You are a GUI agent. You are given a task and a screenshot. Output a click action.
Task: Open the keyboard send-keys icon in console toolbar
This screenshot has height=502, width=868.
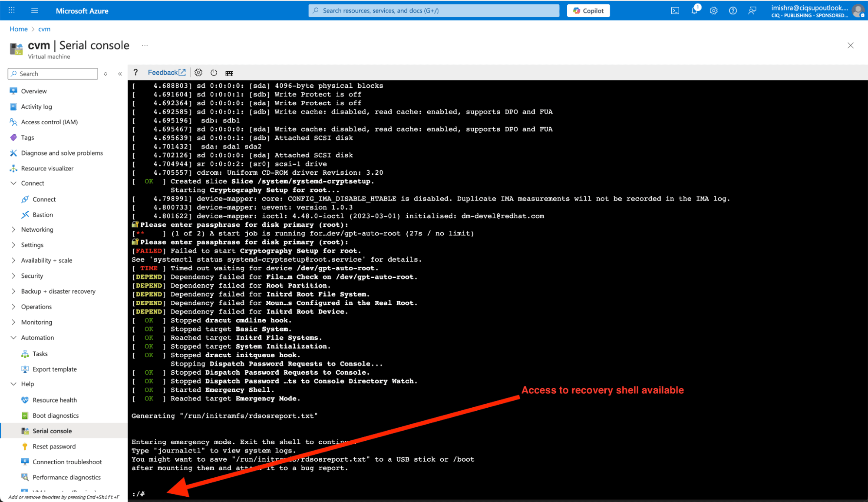click(229, 73)
